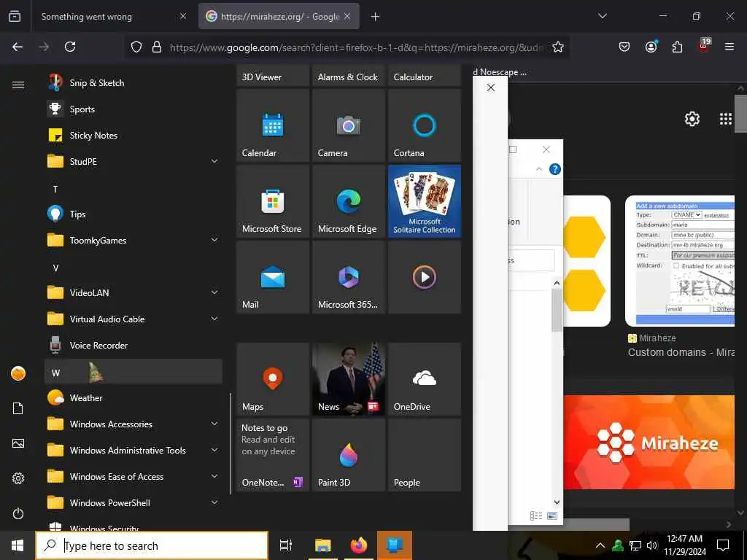Image resolution: width=747 pixels, height=560 pixels.
Task: Click the Firefox address bar
Action: [x=357, y=47]
